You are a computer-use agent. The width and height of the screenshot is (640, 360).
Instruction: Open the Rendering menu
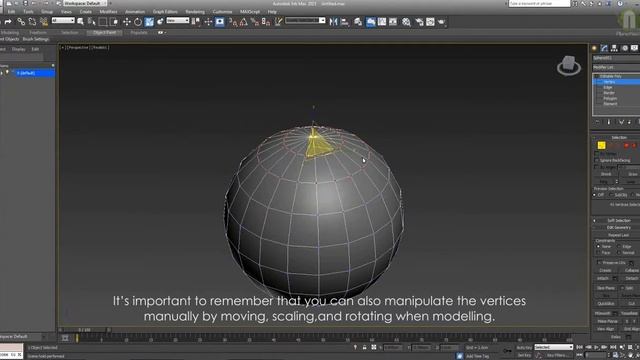[x=195, y=12]
